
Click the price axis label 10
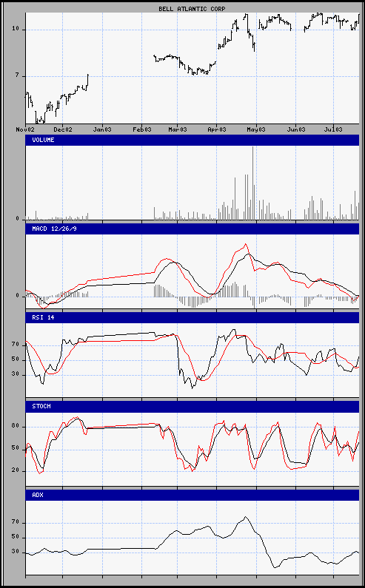20,30
